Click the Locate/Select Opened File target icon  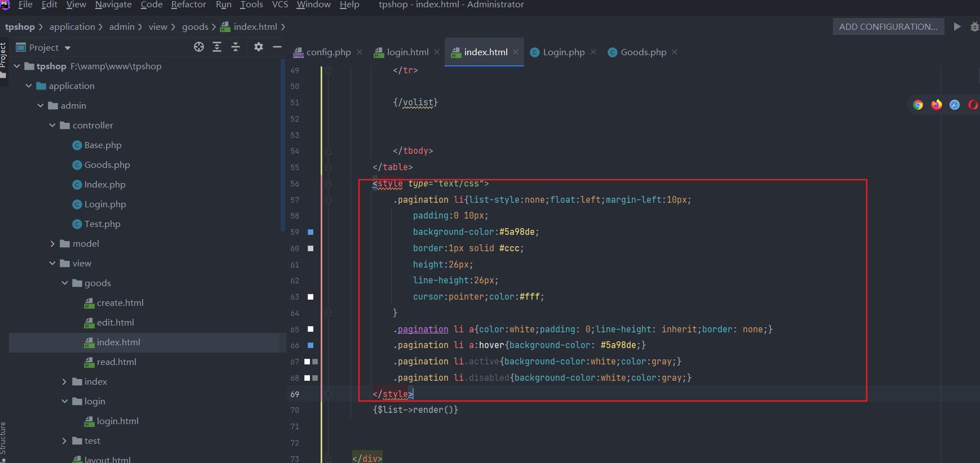(199, 47)
